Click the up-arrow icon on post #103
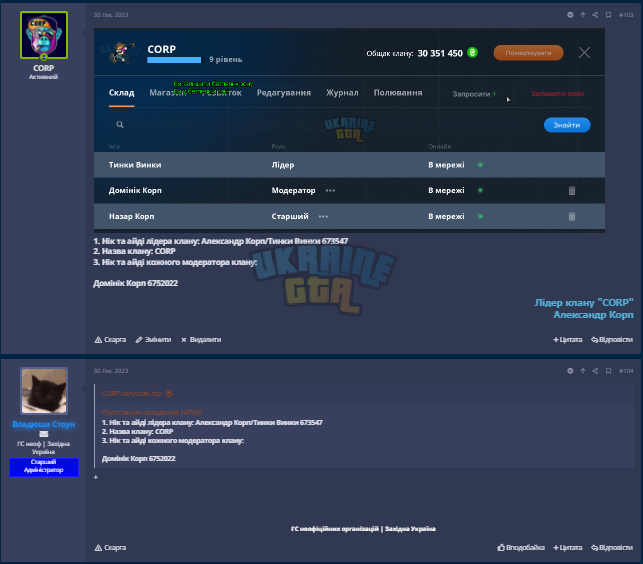The image size is (643, 564). (583, 15)
